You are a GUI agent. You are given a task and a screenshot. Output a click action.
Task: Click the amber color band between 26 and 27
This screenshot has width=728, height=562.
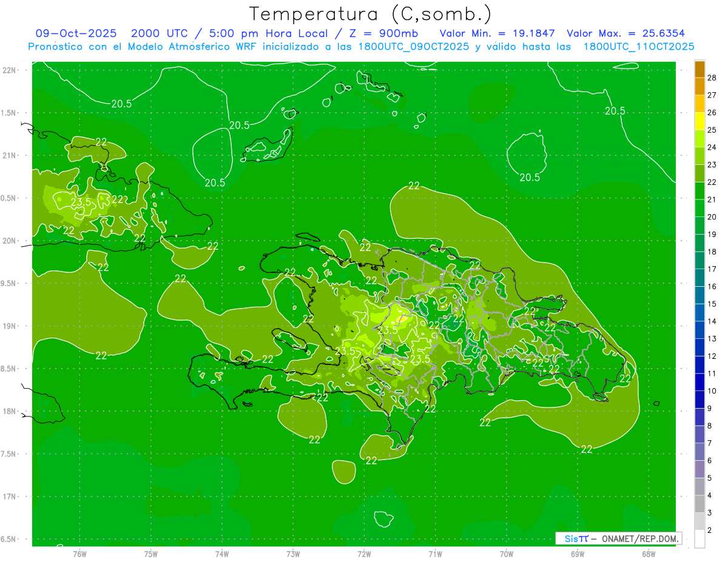pyautogui.click(x=699, y=104)
